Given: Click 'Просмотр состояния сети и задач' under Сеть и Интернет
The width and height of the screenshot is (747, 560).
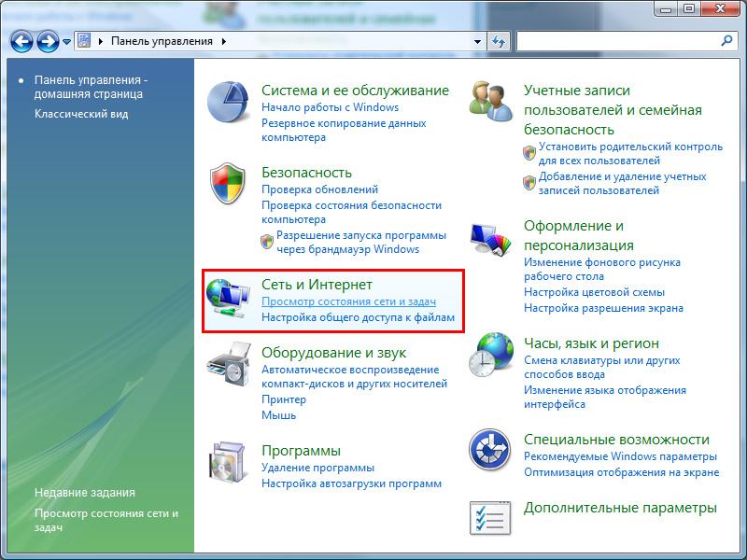Looking at the screenshot, I should tap(348, 301).
